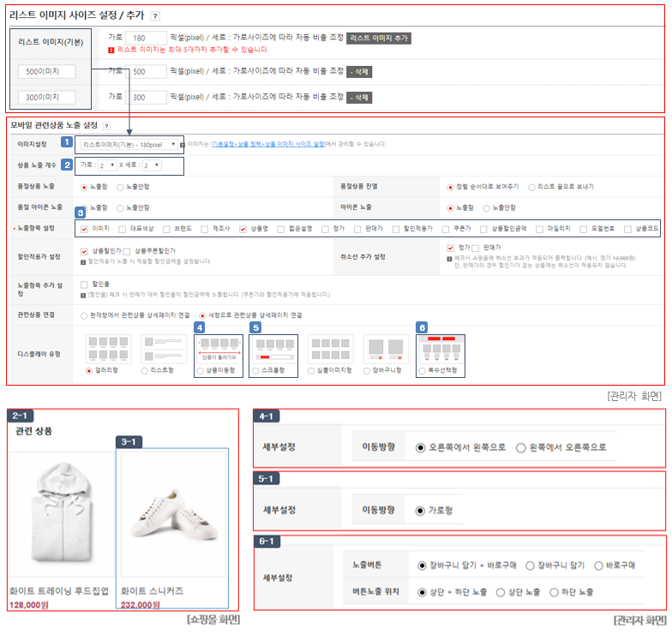This screenshot has width=672, height=635.
Task: Open the 세로 product count dropdown
Action: click(151, 165)
